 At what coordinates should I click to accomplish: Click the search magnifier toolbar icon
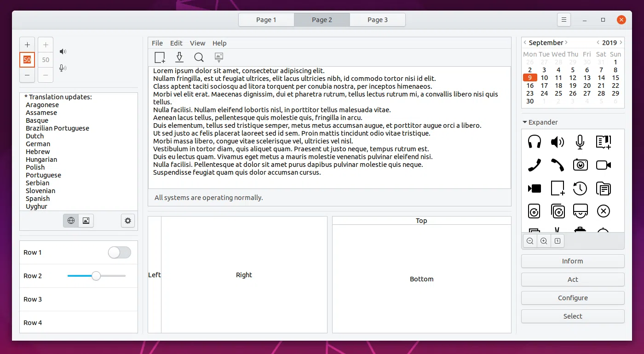click(199, 57)
